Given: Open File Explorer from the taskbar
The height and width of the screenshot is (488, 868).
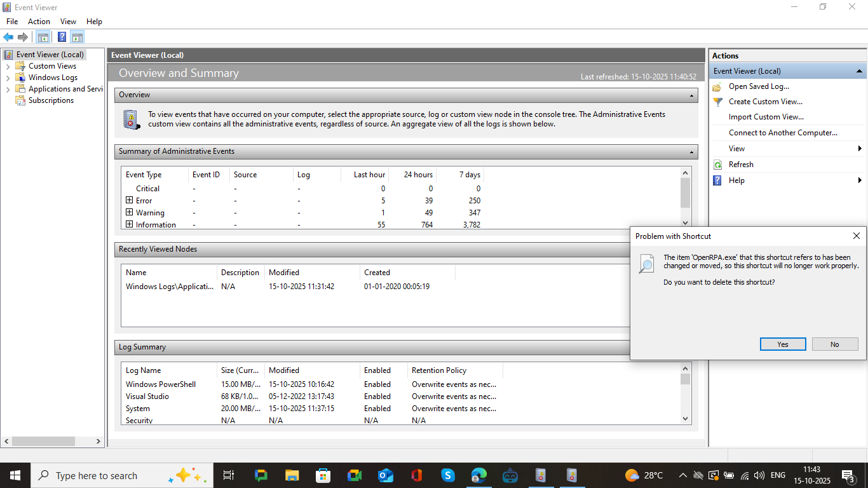Looking at the screenshot, I should (x=292, y=475).
